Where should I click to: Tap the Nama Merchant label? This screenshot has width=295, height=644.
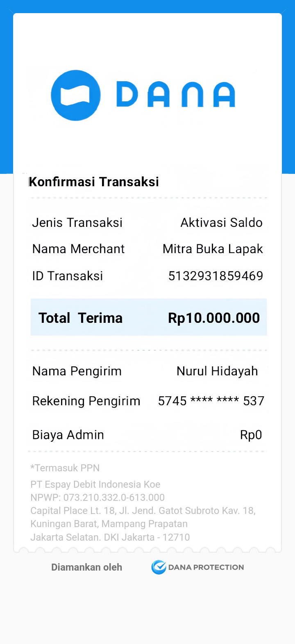click(x=79, y=249)
